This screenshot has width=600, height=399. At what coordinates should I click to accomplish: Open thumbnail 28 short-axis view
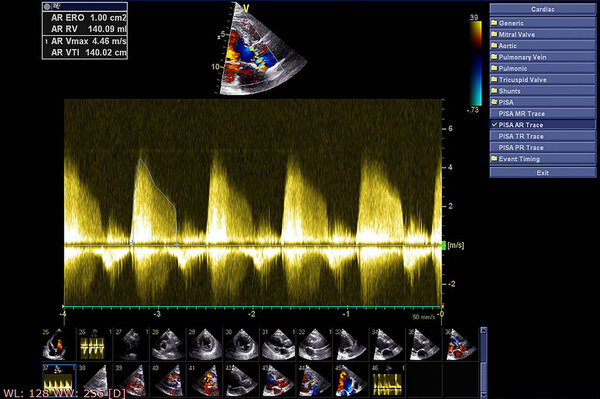coord(168,344)
